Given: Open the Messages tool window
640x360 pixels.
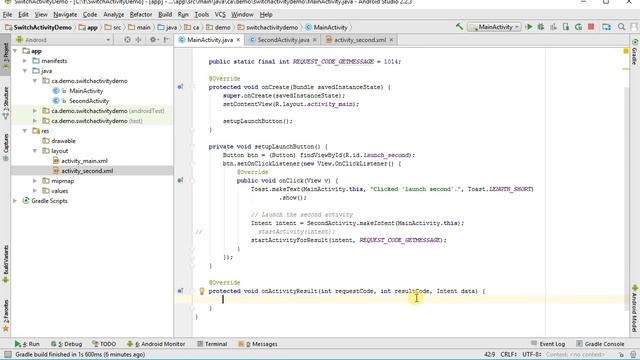Looking at the screenshot, I should click(x=258, y=344).
